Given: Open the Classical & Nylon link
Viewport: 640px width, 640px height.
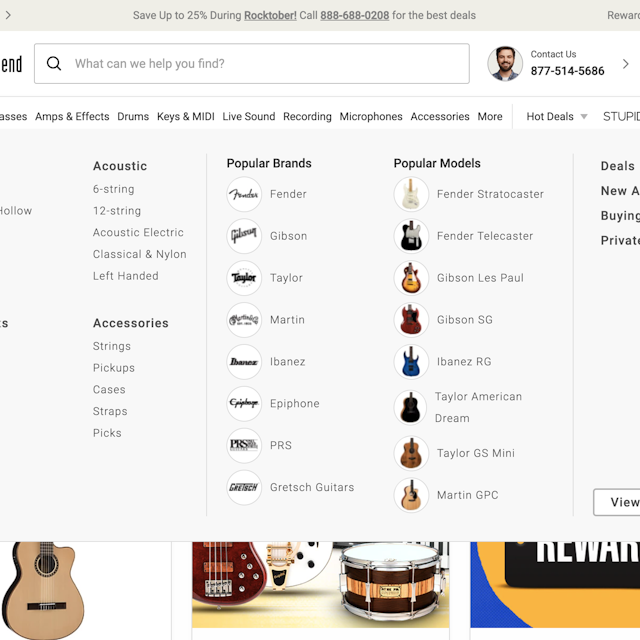Looking at the screenshot, I should (140, 254).
